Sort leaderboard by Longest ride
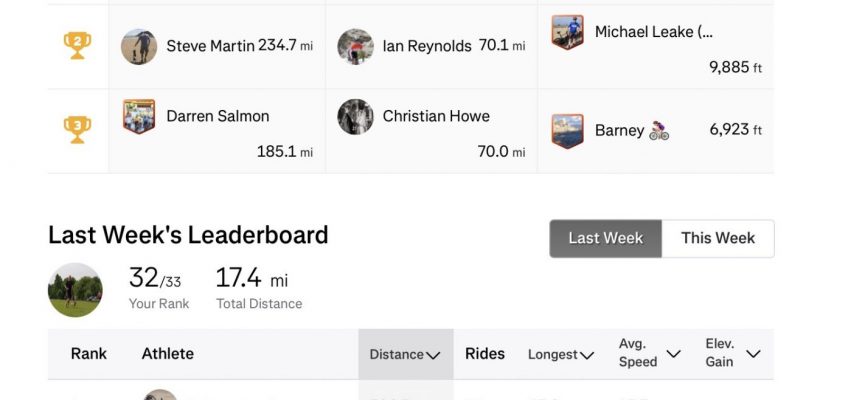This screenshot has height=400, width=848. click(561, 355)
